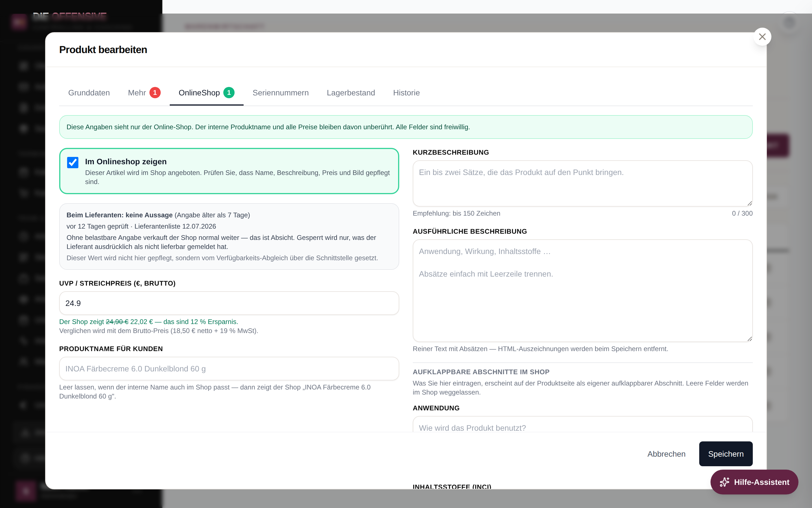Click the Produkt bearbeiten dialog title

point(103,50)
